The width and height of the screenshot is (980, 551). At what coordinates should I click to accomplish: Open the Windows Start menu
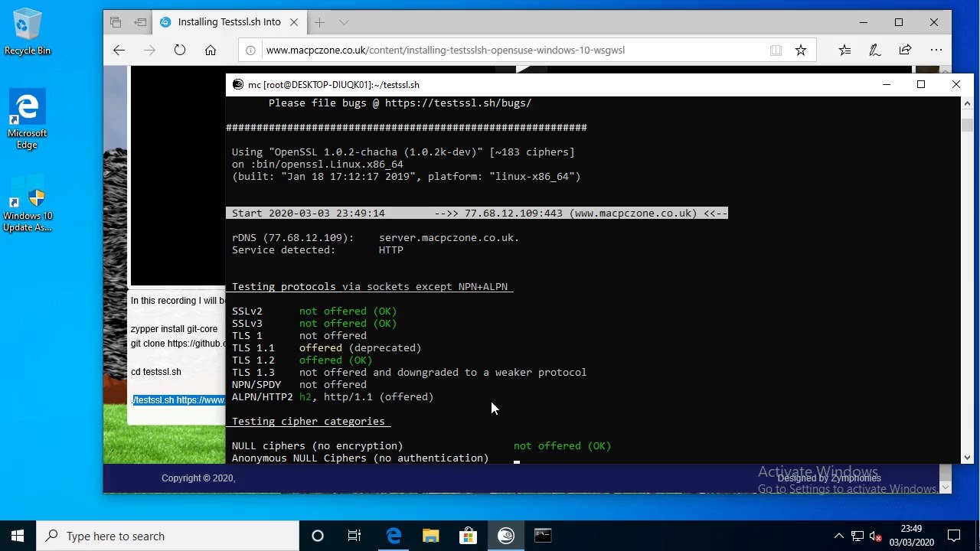18,536
